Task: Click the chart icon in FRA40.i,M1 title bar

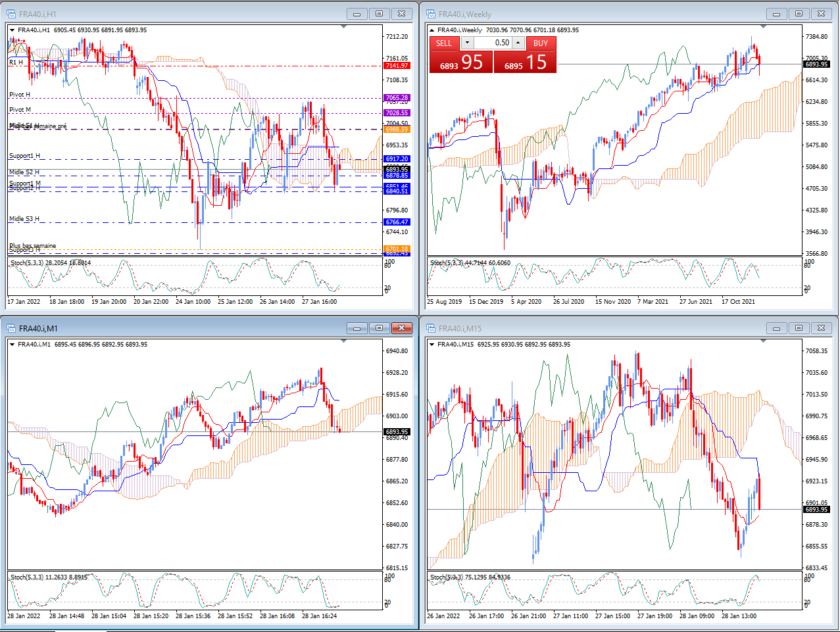Action: (11, 328)
